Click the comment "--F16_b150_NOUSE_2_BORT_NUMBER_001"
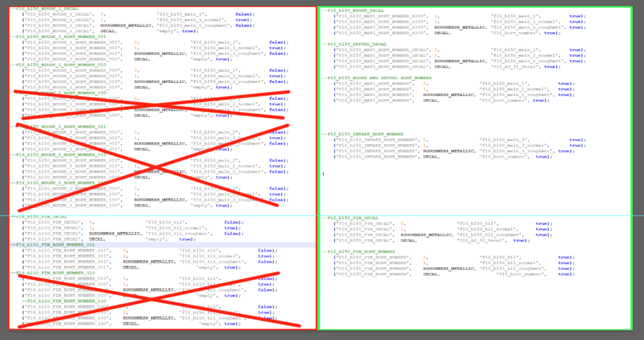This screenshot has height=340, width=644. pyautogui.click(x=59, y=126)
